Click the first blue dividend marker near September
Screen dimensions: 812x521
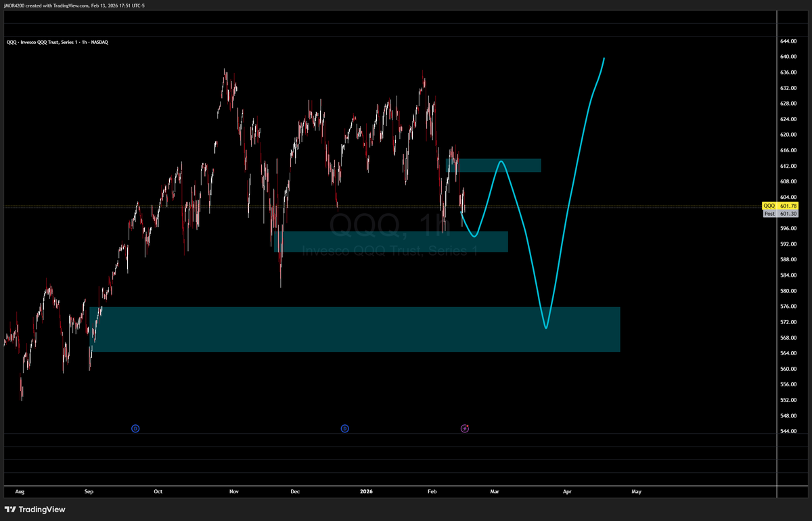point(135,428)
